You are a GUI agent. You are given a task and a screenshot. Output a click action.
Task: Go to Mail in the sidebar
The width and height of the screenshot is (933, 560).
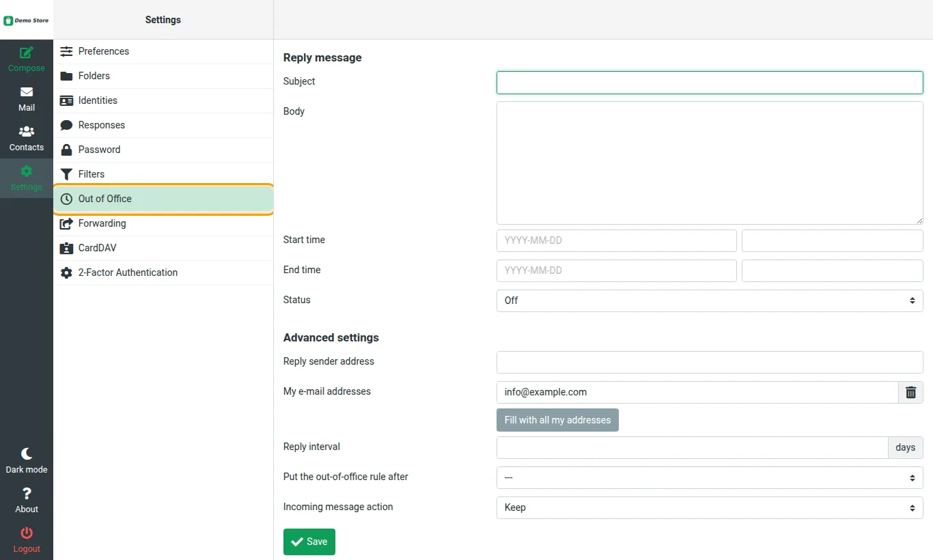27,99
